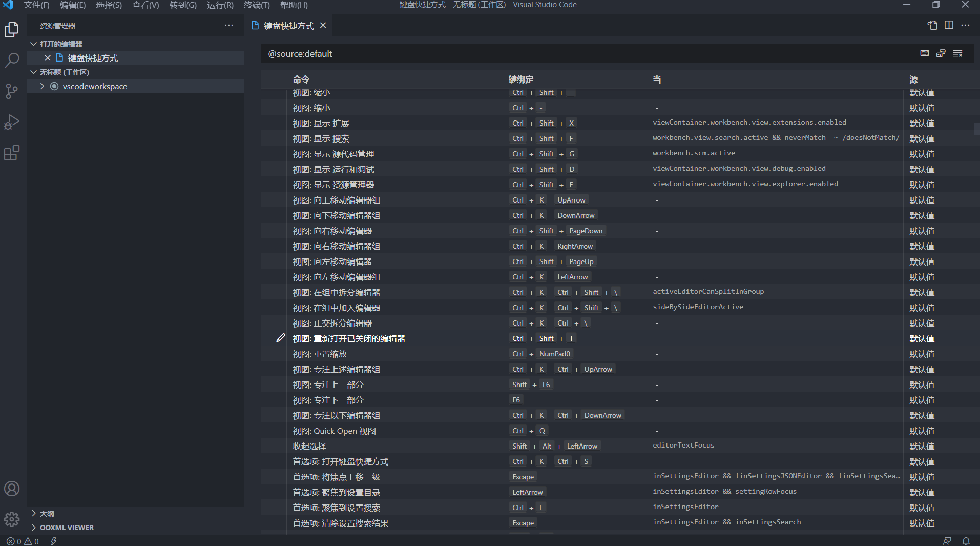The image size is (980, 546).
Task: Open the 文件(F) menu
Action: tap(36, 5)
